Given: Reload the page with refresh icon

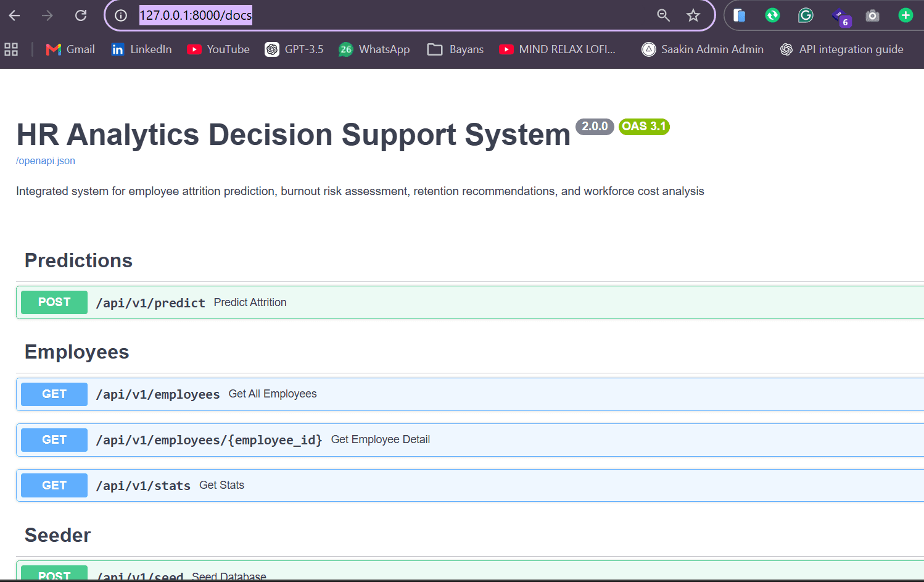Looking at the screenshot, I should (81, 15).
